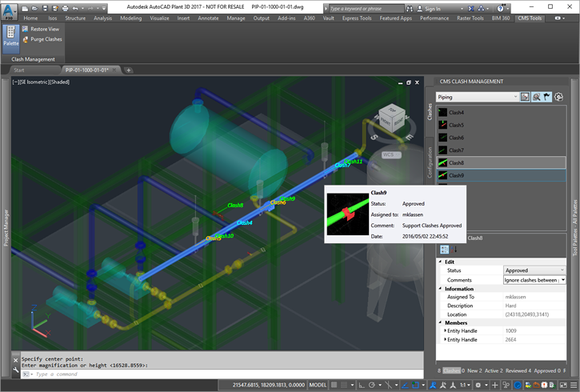Click the alphabetical sort icon in properties grid
This screenshot has width=580, height=392.
click(454, 250)
